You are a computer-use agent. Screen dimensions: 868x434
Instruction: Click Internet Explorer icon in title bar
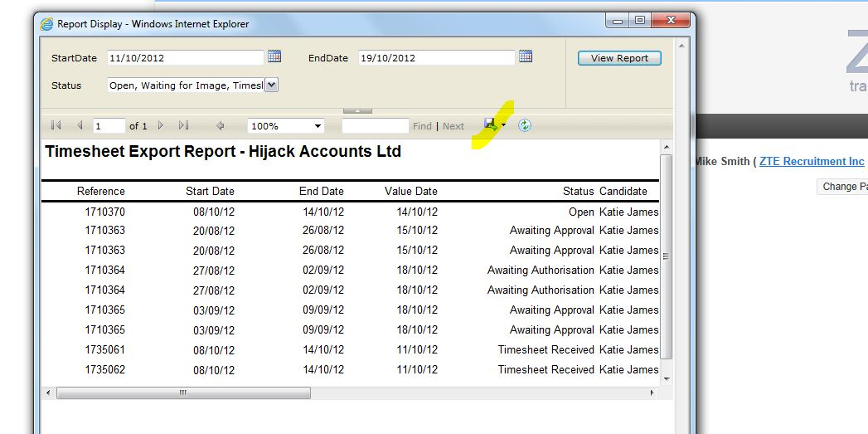tap(47, 24)
